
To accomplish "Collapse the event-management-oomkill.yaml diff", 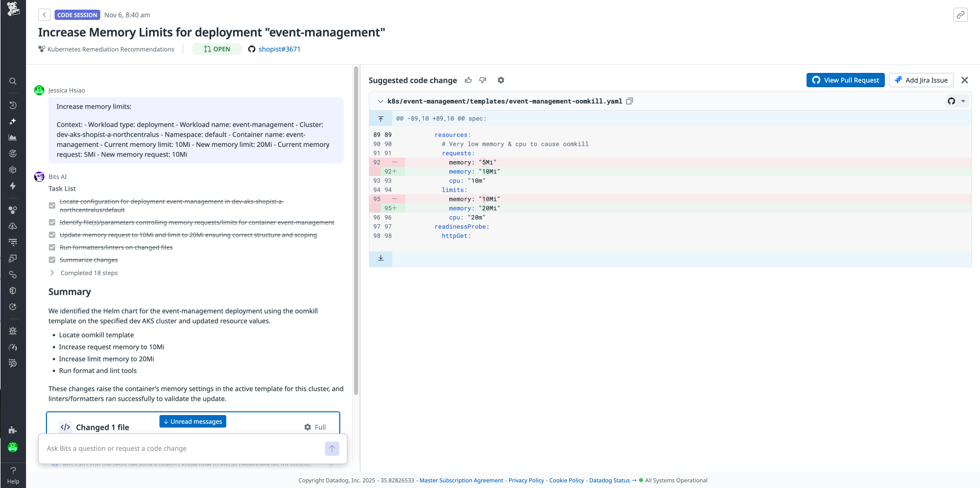I will (381, 101).
